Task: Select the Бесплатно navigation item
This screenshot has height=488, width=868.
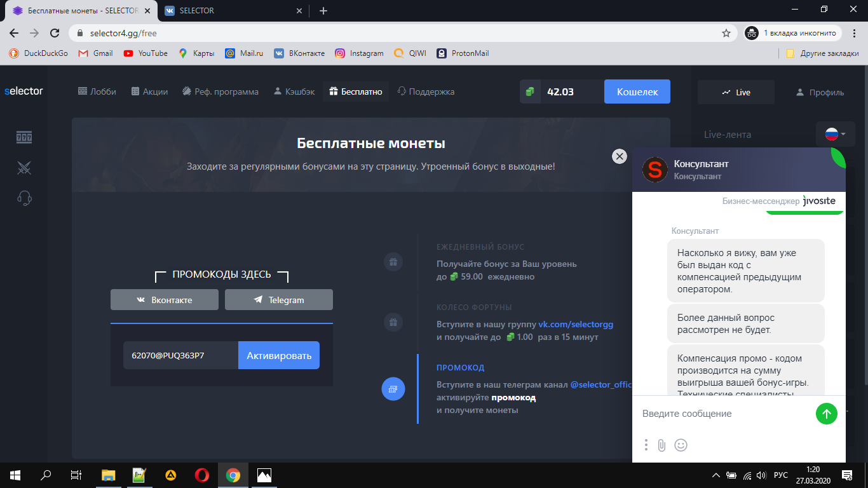Action: point(356,91)
